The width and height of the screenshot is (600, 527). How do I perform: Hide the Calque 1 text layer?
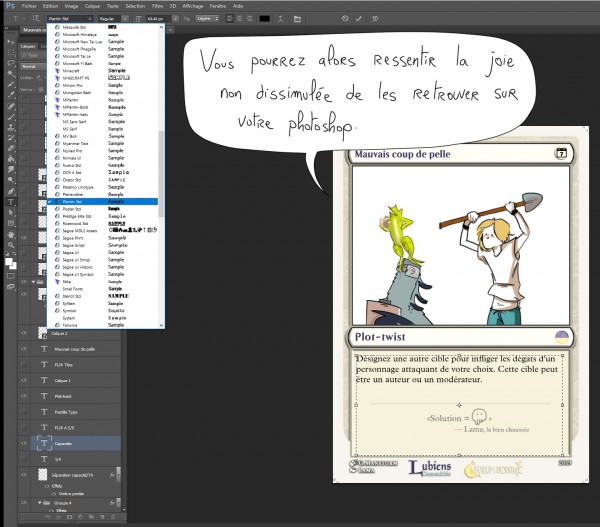click(x=24, y=380)
